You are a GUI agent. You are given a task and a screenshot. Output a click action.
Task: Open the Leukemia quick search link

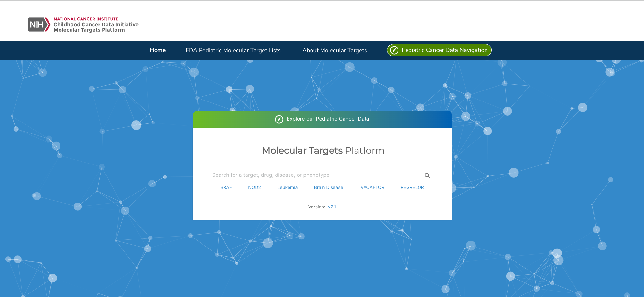(287, 187)
